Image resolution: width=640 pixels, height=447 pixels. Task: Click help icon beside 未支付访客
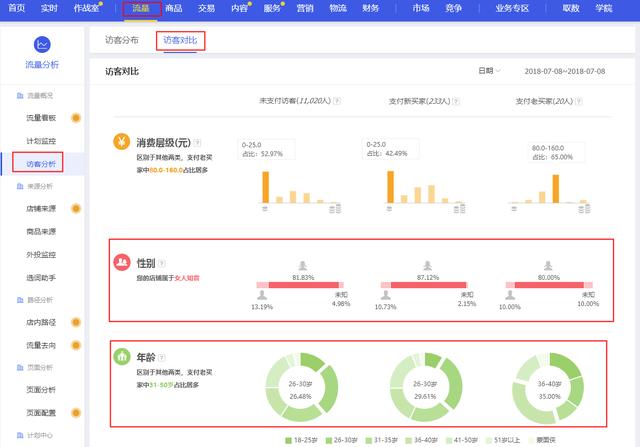tap(337, 101)
